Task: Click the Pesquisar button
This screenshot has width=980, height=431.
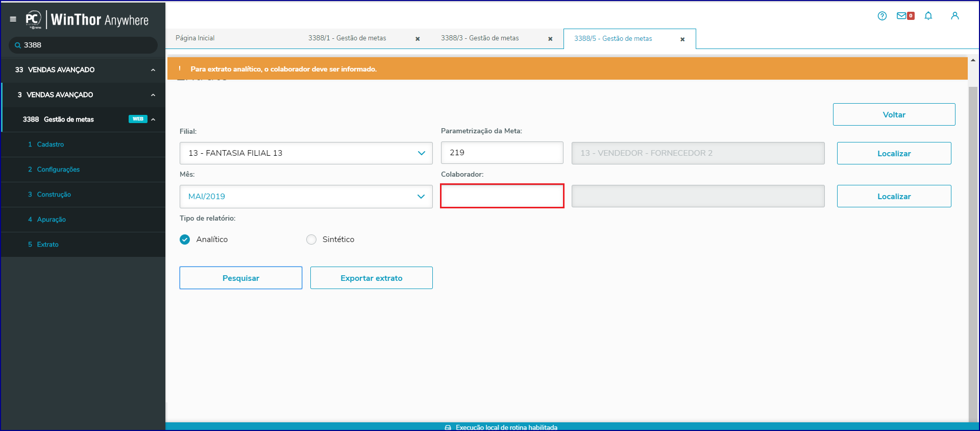Action: (241, 278)
